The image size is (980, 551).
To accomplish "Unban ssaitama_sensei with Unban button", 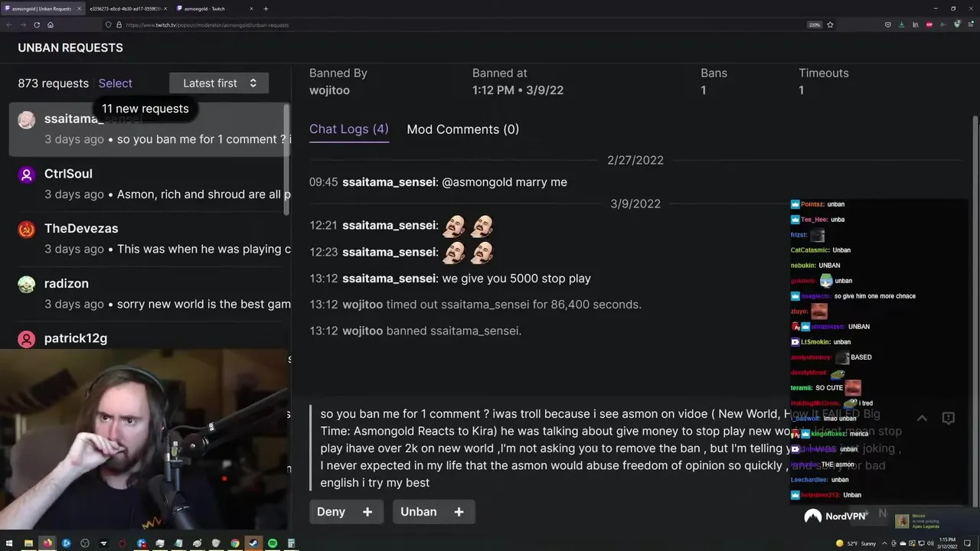I will 419,512.
